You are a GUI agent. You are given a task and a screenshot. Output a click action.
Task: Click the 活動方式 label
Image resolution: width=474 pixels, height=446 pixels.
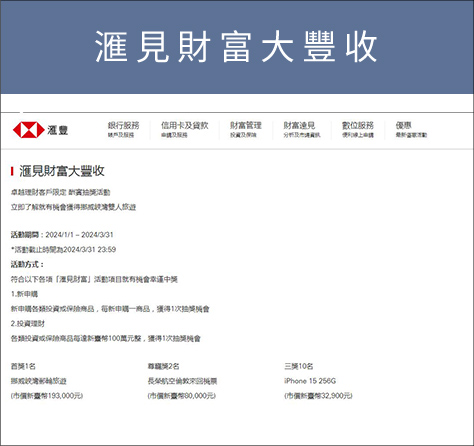point(27,264)
